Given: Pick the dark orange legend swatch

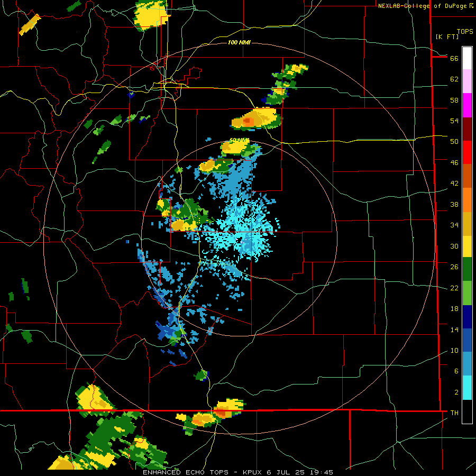Looking at the screenshot, I should (x=467, y=176).
